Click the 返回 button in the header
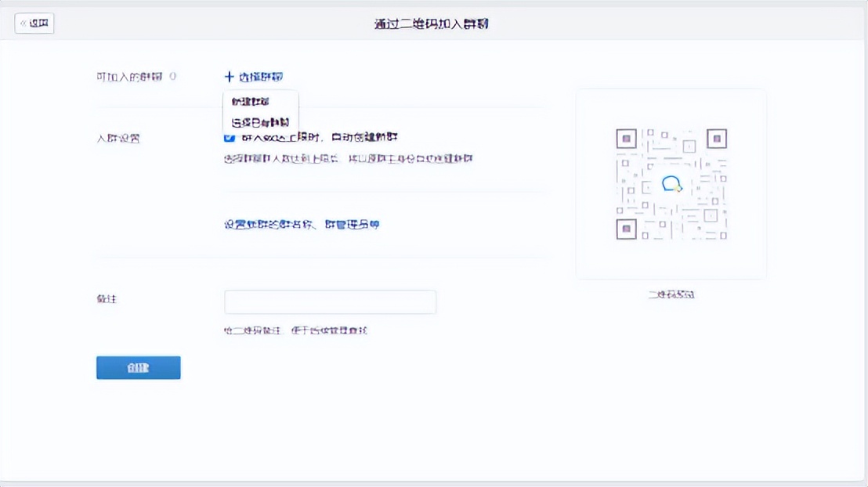The width and height of the screenshot is (868, 487). pyautogui.click(x=34, y=23)
